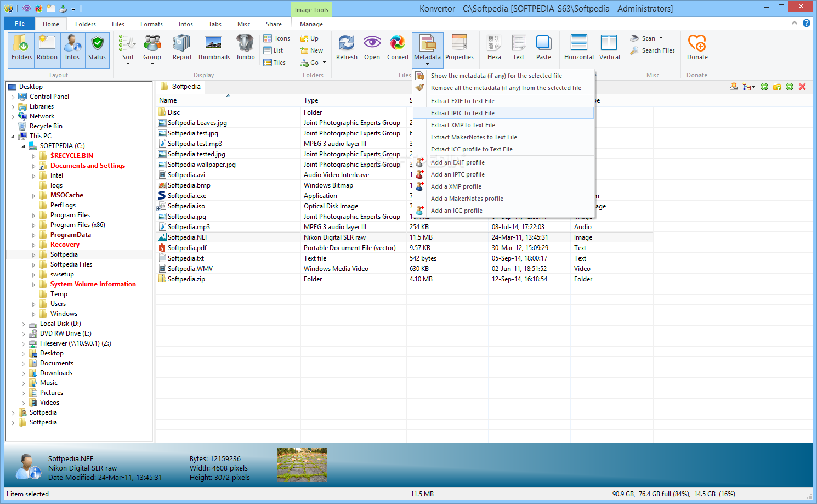Screen dimensions: 817x504
Task: Select Recycle Bin in tree
Action: (x=46, y=126)
